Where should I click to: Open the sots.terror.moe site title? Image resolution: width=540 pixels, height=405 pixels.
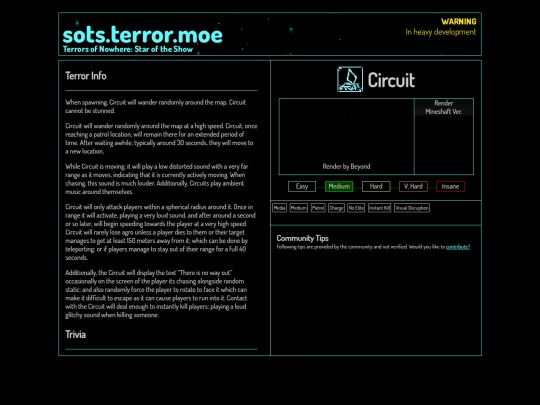click(142, 35)
